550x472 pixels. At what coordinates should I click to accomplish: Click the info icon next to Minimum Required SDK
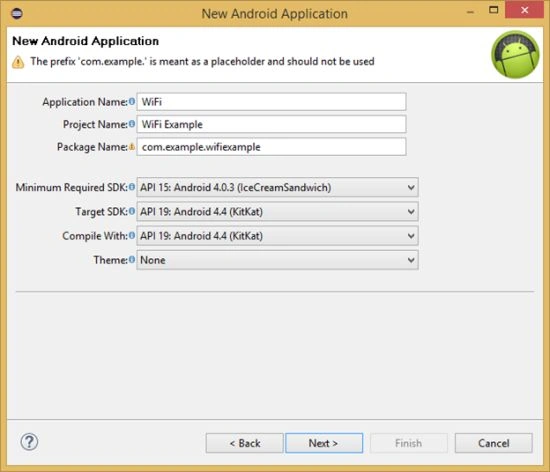[132, 187]
